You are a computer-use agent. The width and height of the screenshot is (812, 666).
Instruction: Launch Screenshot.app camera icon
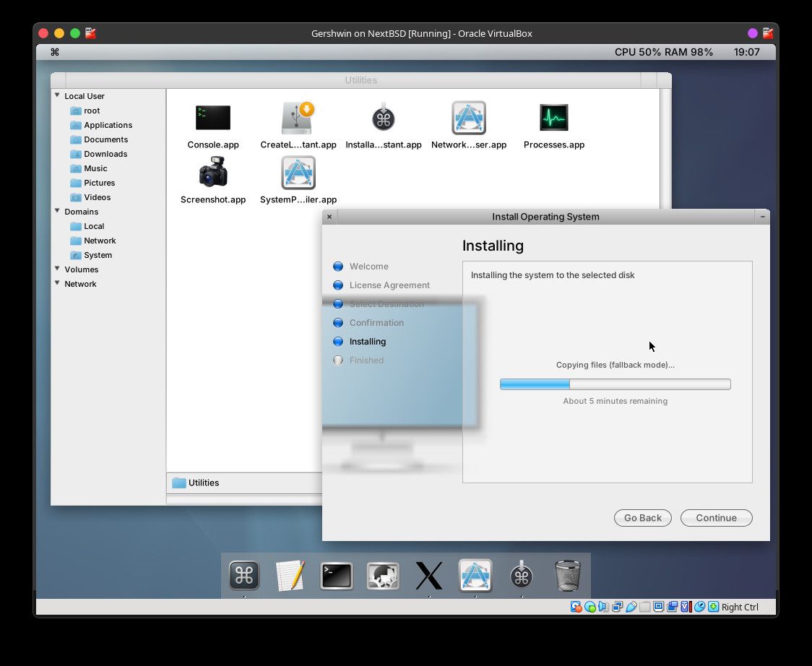pos(213,172)
